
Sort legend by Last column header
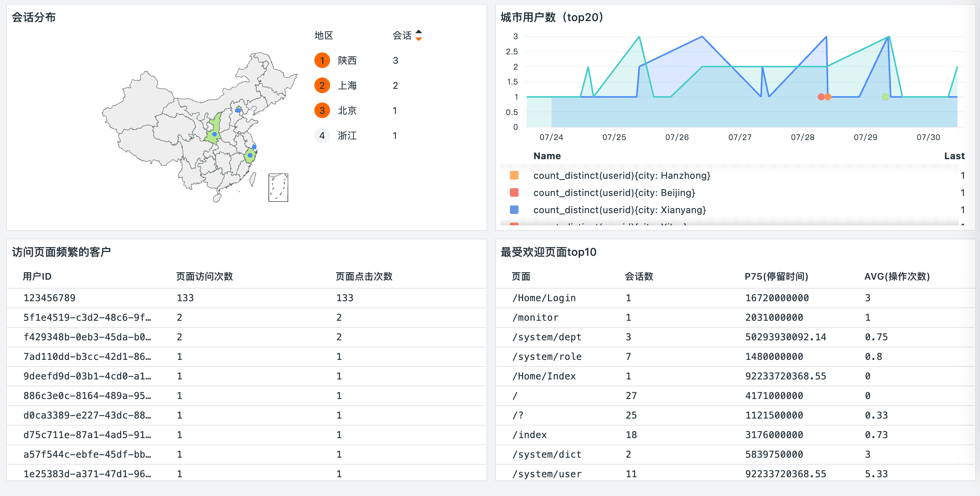click(954, 156)
